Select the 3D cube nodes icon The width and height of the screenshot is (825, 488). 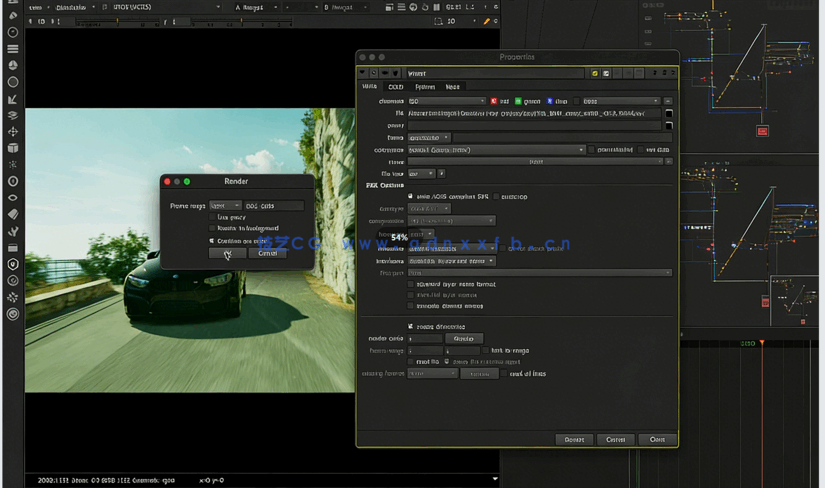13,148
